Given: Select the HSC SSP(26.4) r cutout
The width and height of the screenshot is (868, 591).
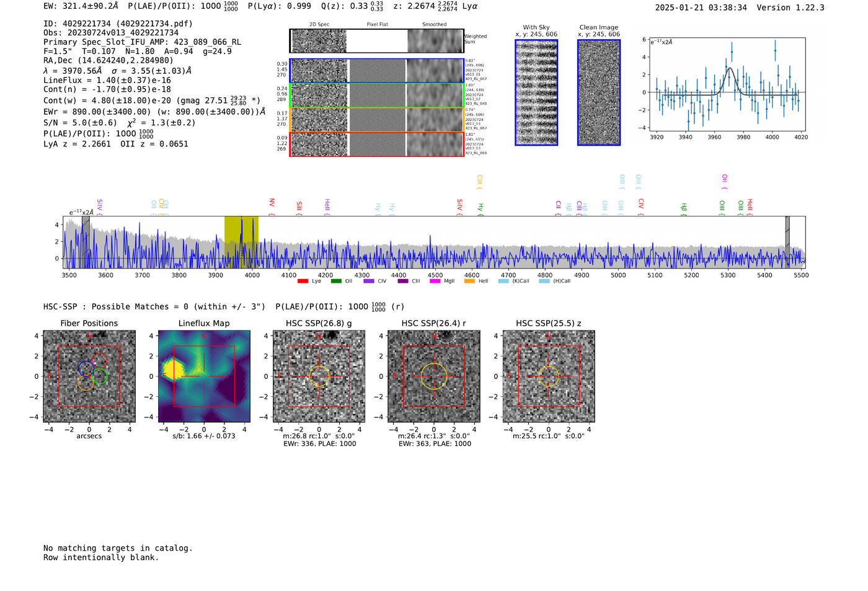Looking at the screenshot, I should [433, 376].
